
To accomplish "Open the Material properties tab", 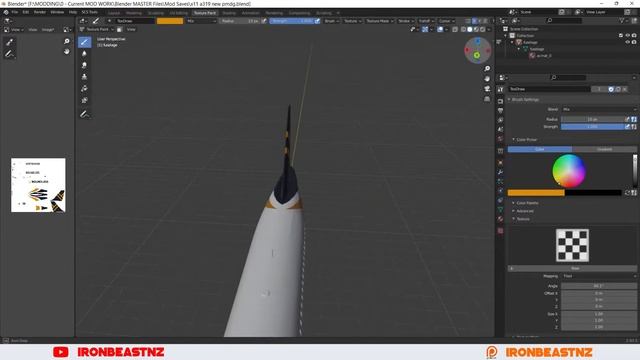I will click(500, 219).
